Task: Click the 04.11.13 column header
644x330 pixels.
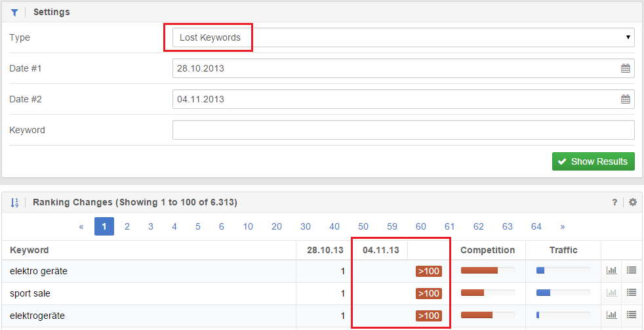Action: point(381,250)
